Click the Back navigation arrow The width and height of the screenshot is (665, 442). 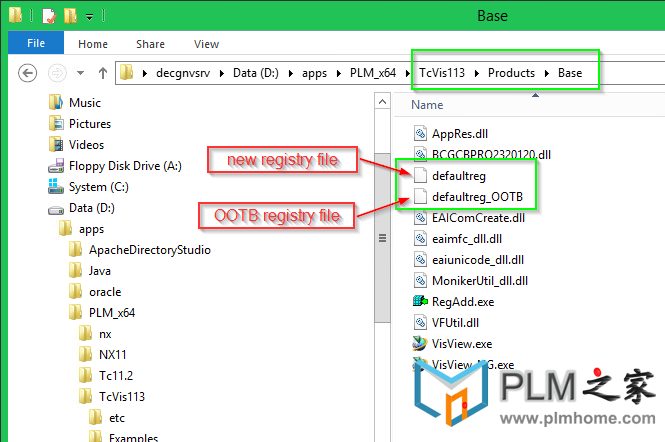[28, 73]
